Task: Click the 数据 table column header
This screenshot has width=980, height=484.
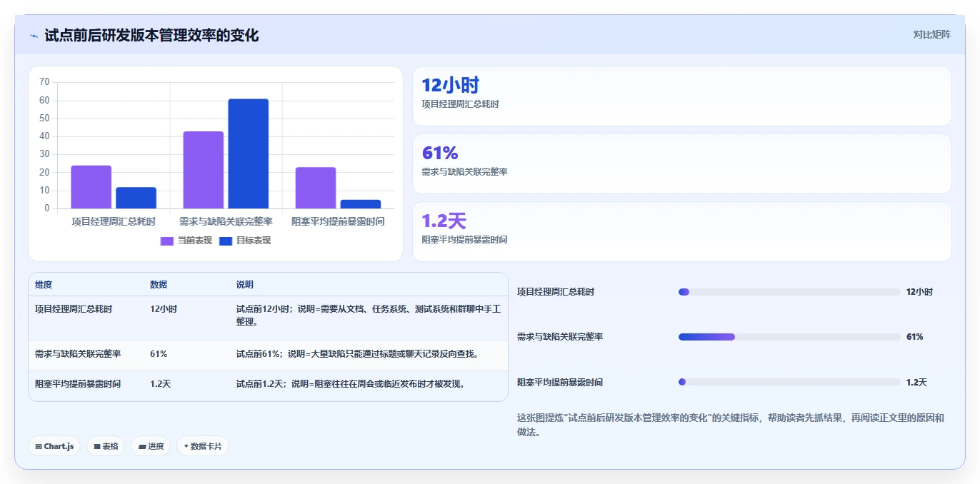Action: click(x=159, y=285)
